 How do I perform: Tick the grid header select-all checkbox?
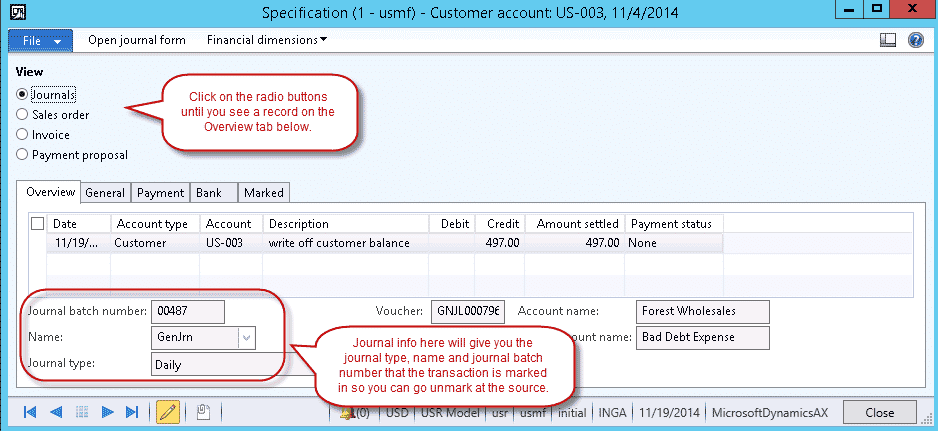[38, 224]
